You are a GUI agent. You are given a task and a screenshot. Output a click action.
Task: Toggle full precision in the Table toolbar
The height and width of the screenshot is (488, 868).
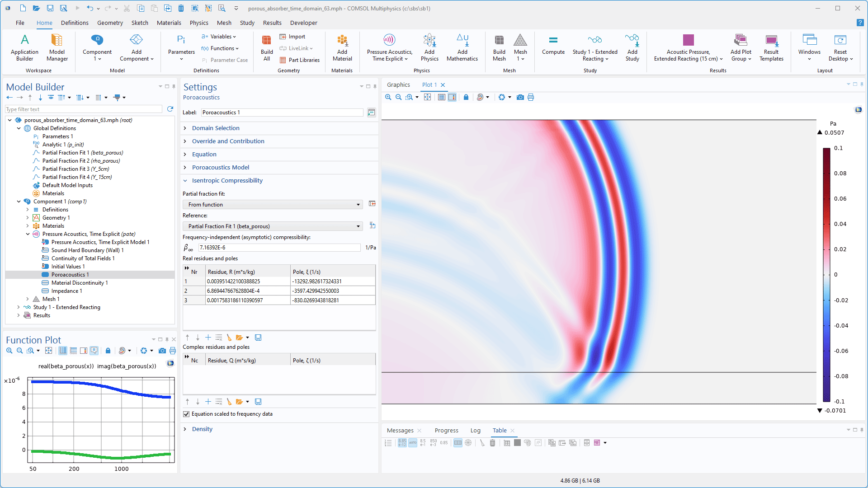402,443
